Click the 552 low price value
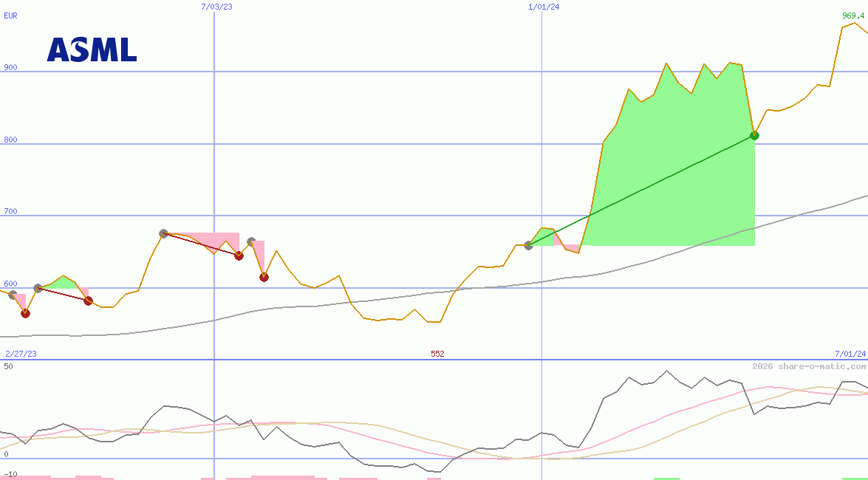 437,353
